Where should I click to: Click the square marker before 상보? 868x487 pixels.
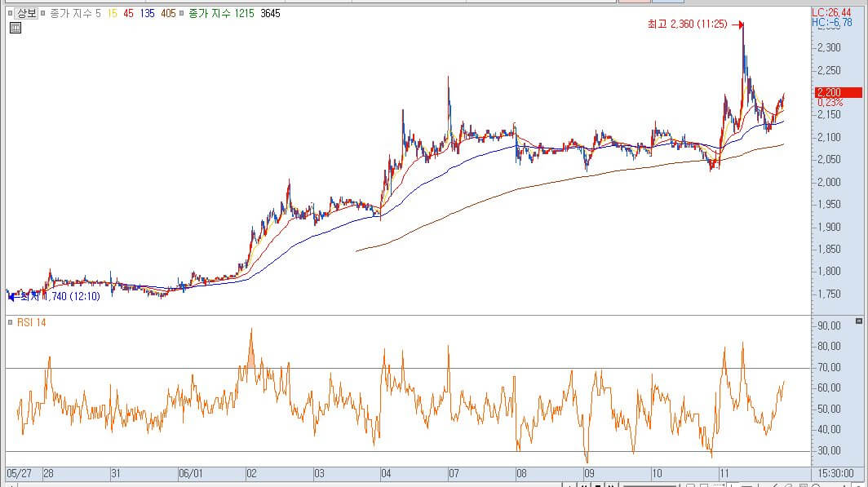[x=10, y=13]
